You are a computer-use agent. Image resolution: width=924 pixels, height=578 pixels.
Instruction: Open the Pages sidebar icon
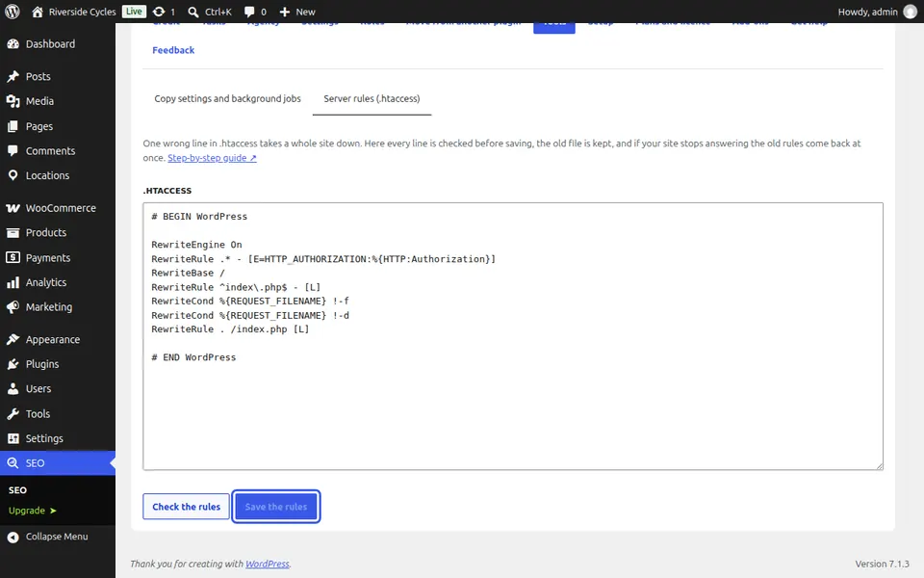13,126
